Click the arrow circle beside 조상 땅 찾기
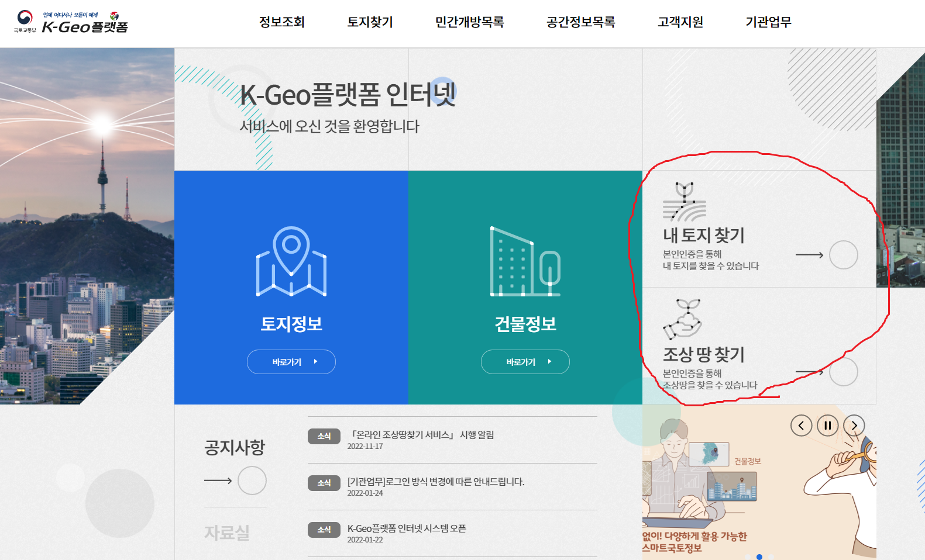 pos(844,372)
